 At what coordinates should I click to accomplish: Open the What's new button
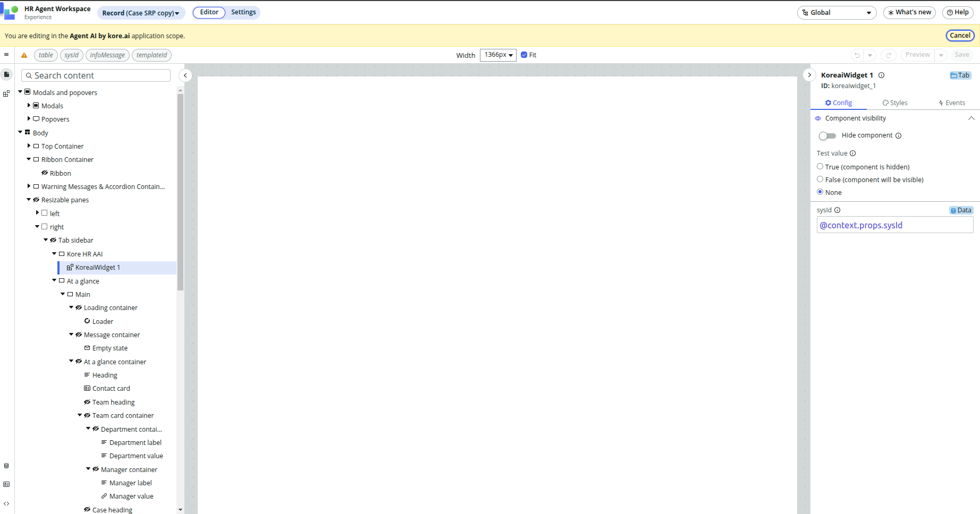[x=909, y=12]
